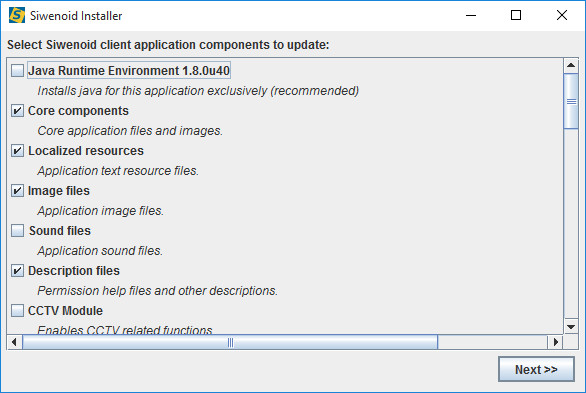
Task: Maximize the Siwenoid Installer window
Action: [x=516, y=15]
